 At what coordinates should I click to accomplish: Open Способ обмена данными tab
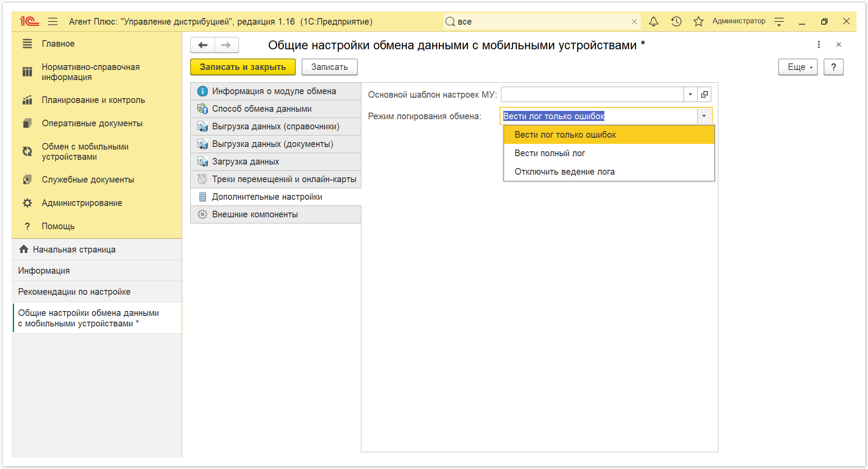[276, 109]
